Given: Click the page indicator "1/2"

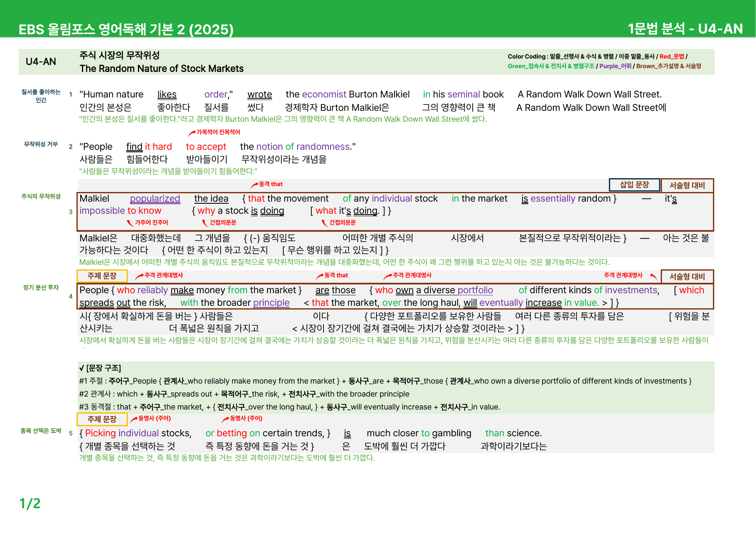Looking at the screenshot, I should click(x=30, y=503).
